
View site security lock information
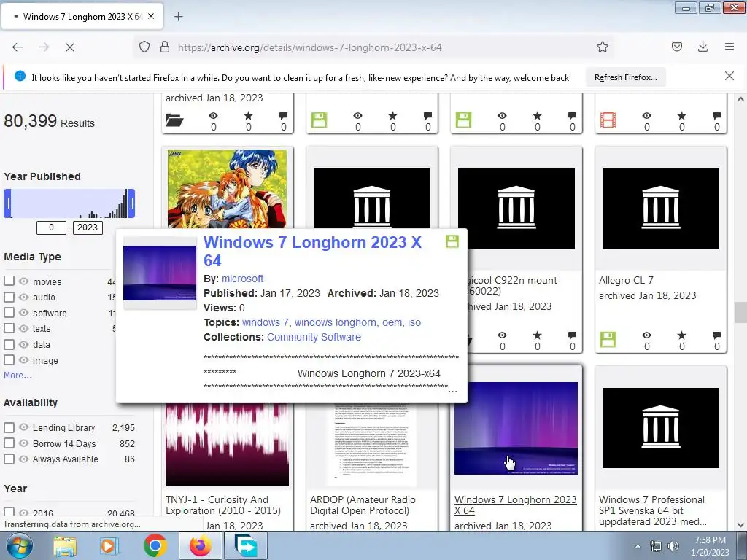(x=165, y=47)
